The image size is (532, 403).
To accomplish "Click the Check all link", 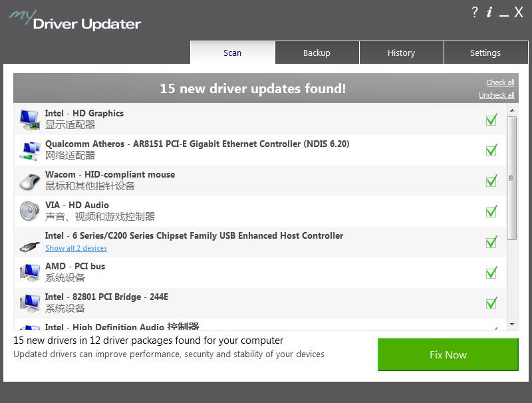I will [500, 82].
